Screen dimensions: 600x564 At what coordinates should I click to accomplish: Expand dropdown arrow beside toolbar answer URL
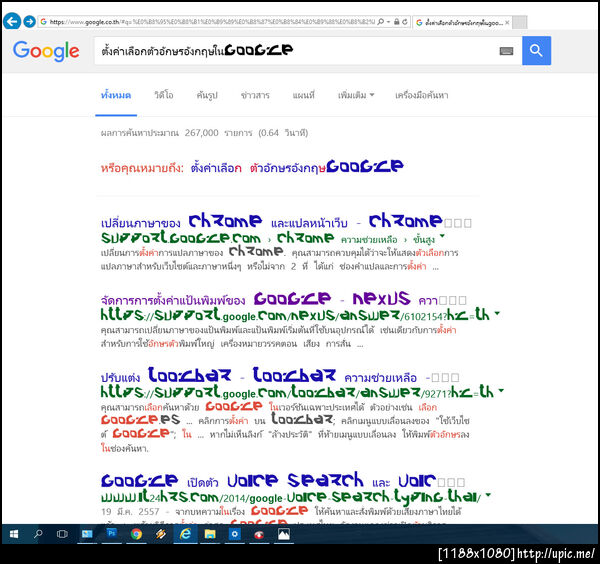coord(501,391)
